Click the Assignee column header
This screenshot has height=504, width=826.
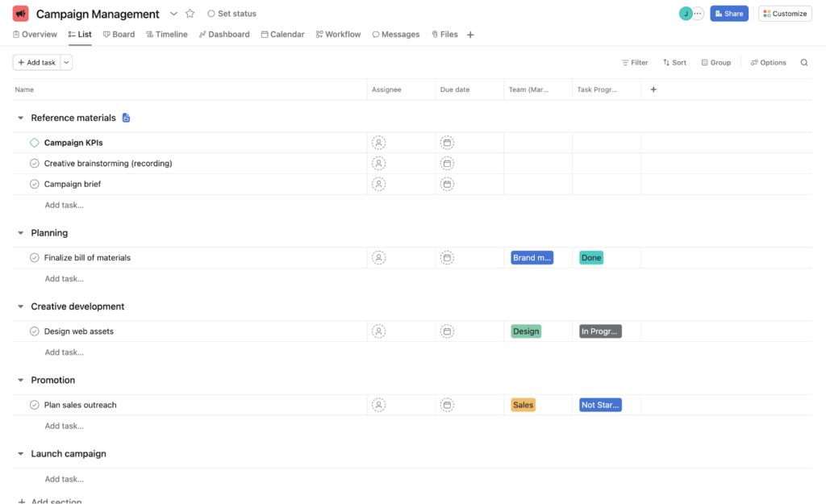point(401,90)
